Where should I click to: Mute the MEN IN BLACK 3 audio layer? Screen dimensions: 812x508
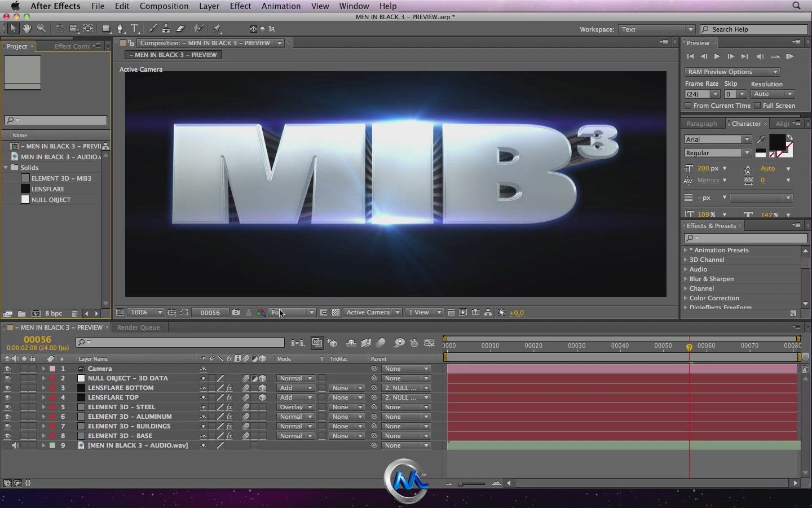click(x=15, y=445)
